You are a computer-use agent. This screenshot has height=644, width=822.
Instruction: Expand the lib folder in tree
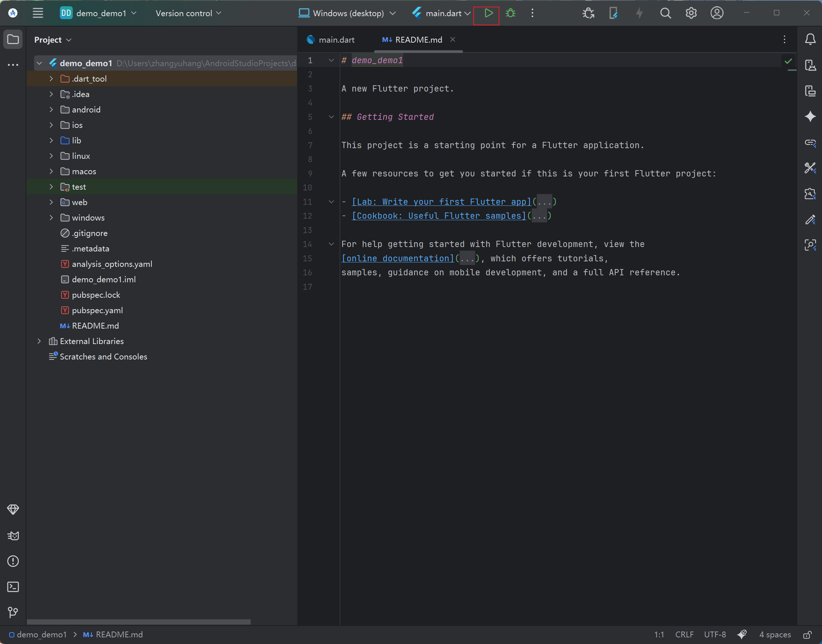(51, 140)
